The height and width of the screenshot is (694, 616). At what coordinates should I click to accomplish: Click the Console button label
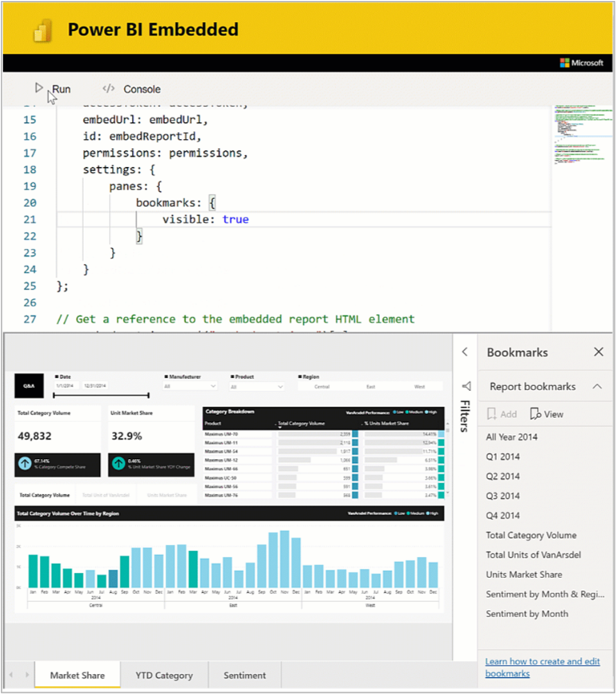142,89
